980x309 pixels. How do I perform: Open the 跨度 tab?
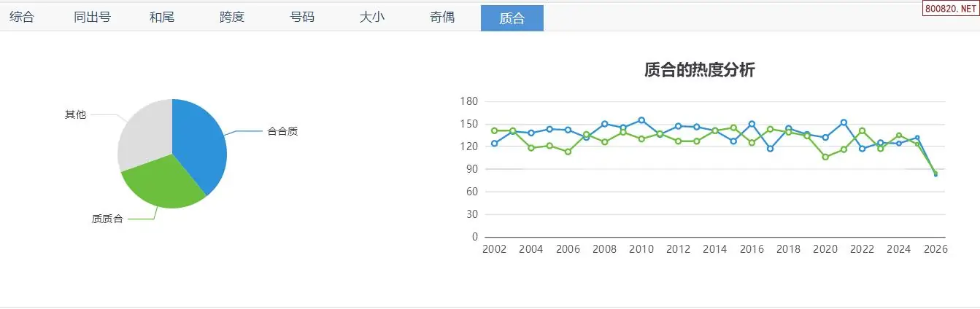coord(232,17)
